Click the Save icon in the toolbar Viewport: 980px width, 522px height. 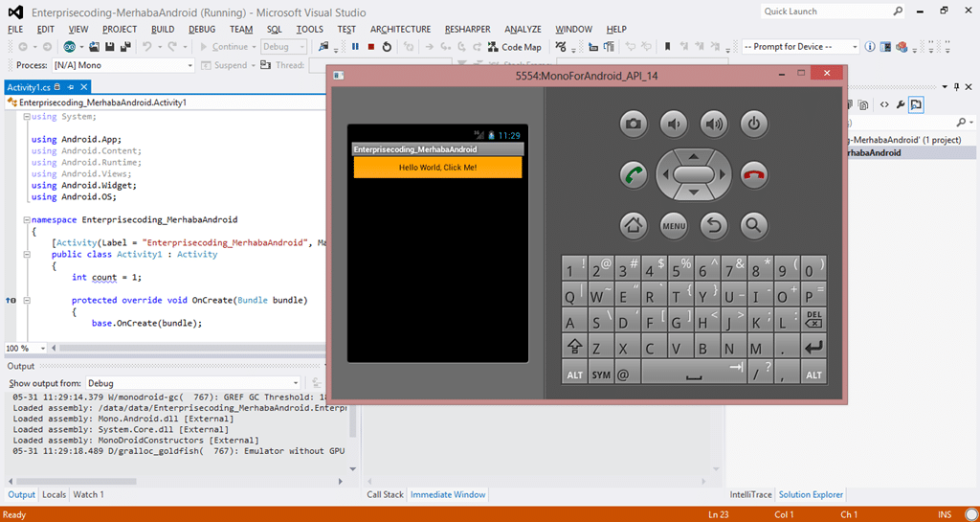click(x=110, y=47)
